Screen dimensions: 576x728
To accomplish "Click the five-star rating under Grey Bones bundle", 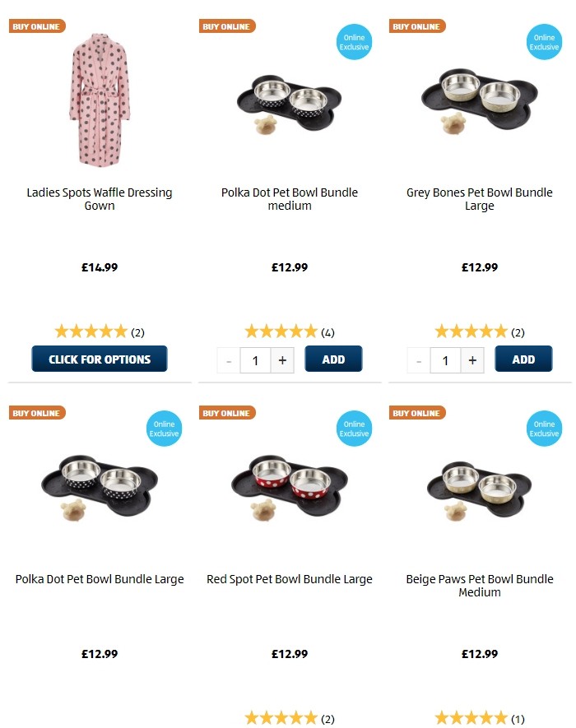I will [471, 332].
